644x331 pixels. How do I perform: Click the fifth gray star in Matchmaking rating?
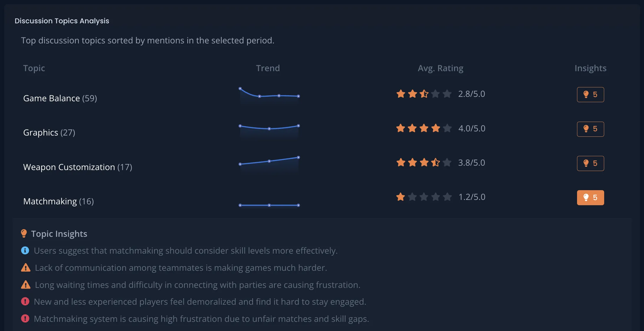pyautogui.click(x=447, y=197)
